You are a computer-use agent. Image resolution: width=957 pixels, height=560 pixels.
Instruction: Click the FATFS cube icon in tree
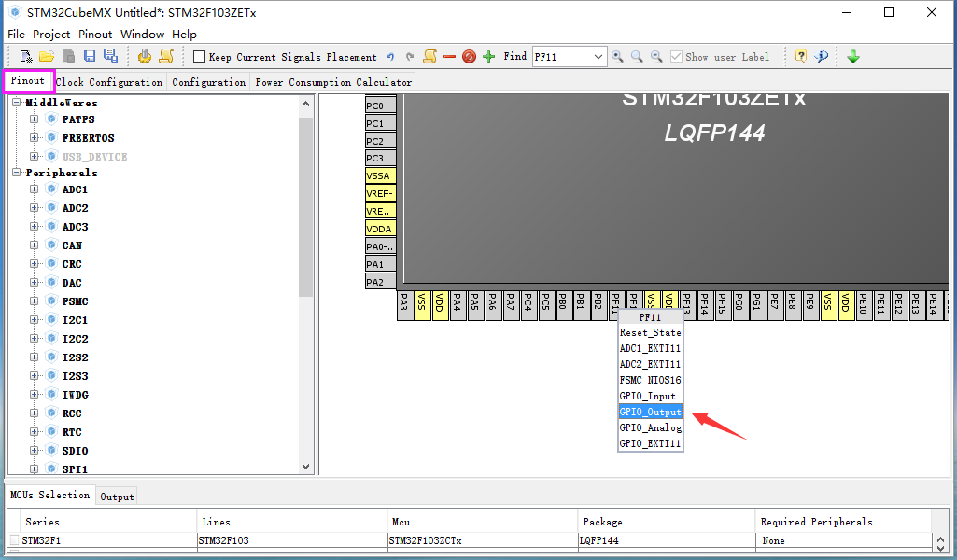(52, 119)
